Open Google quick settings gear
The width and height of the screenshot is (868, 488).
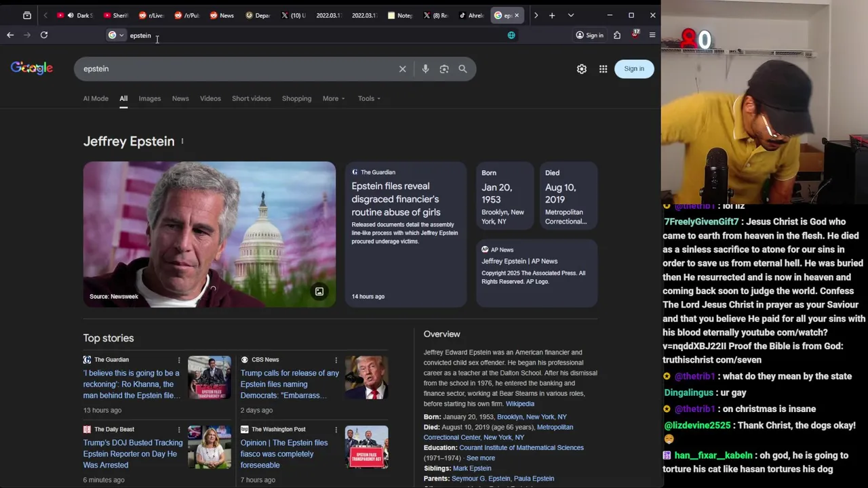point(582,68)
